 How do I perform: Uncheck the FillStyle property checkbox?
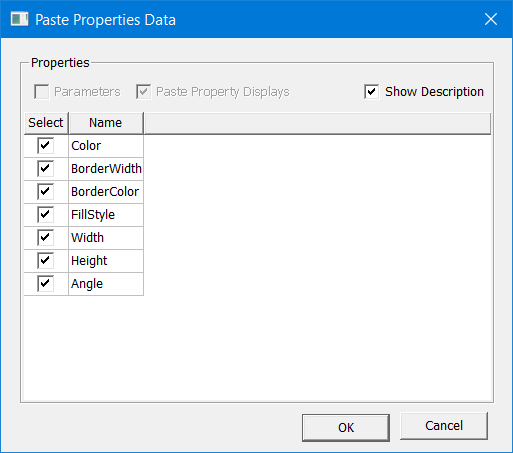pos(45,215)
